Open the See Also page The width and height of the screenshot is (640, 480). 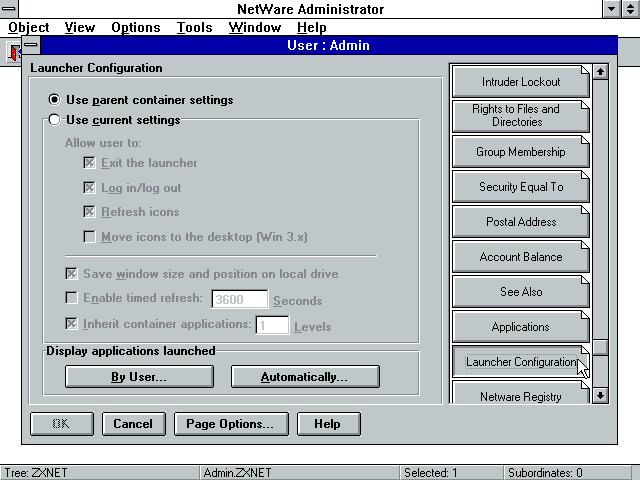pyautogui.click(x=521, y=292)
